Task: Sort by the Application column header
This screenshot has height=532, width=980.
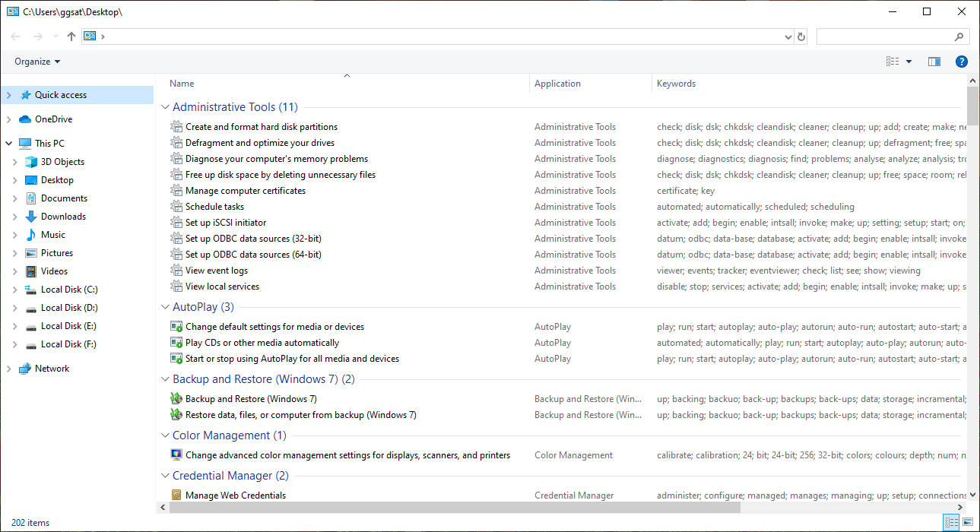Action: (557, 84)
